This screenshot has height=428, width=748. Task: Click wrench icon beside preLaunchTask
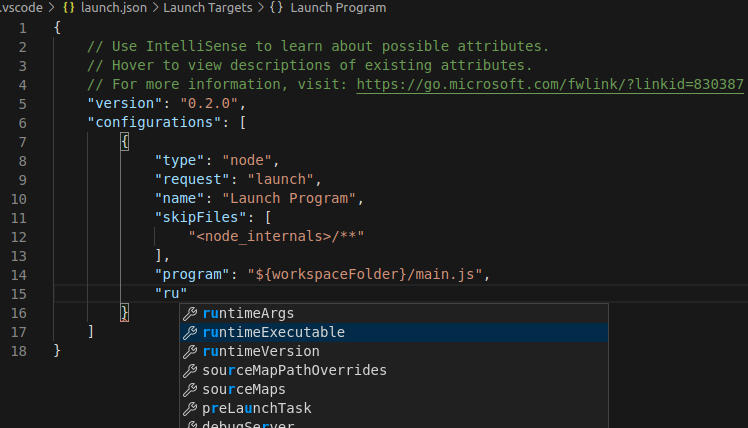[190, 409]
